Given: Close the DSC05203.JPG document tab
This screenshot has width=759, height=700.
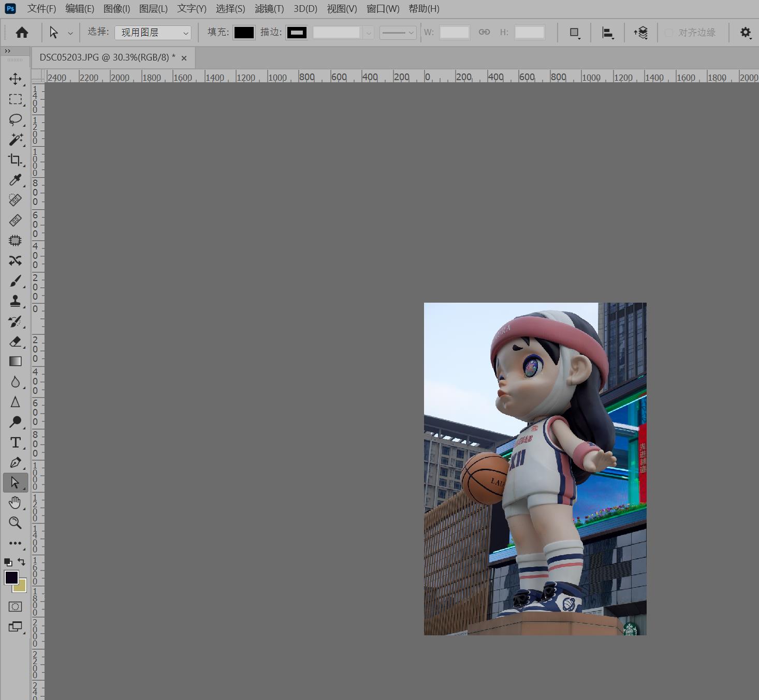Looking at the screenshot, I should click(184, 58).
